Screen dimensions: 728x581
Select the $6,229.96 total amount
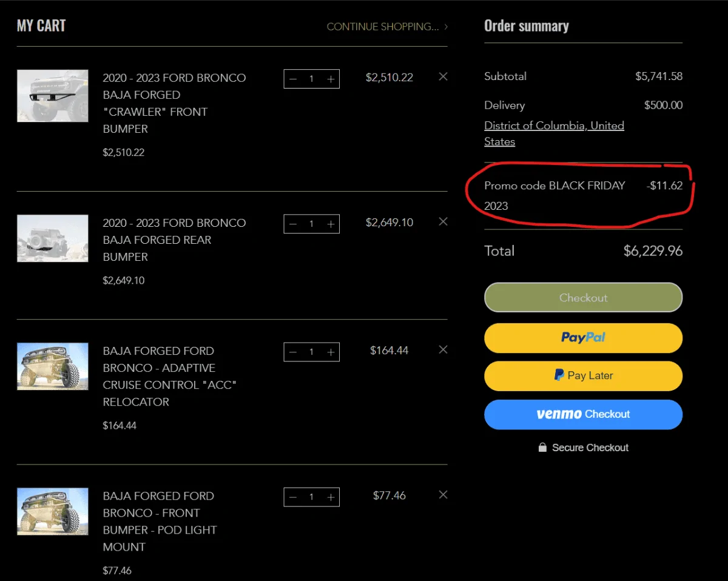tap(653, 250)
